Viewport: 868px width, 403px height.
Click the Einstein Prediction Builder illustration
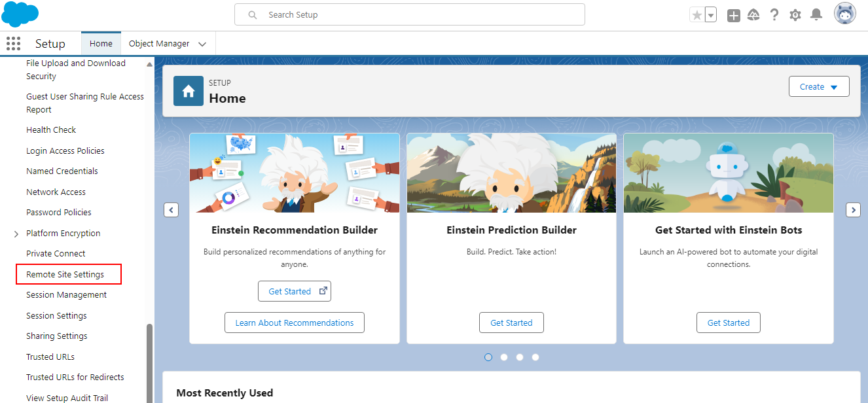point(511,173)
